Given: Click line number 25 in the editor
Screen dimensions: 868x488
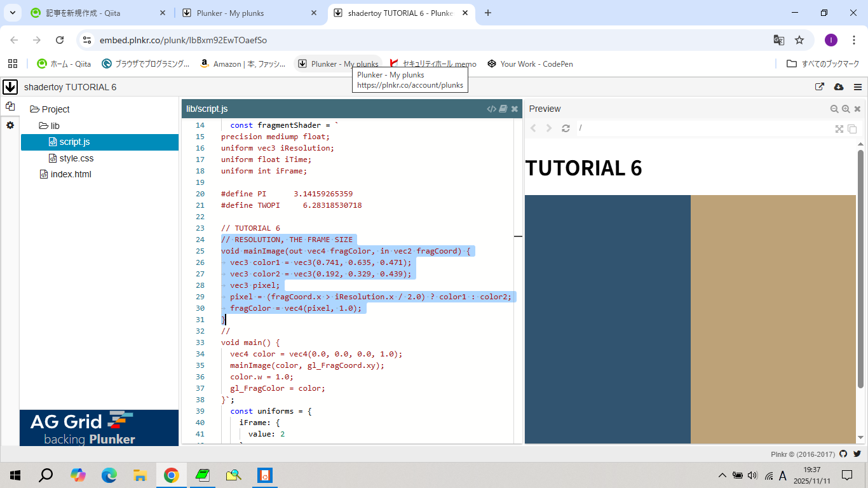Looking at the screenshot, I should pyautogui.click(x=200, y=251).
